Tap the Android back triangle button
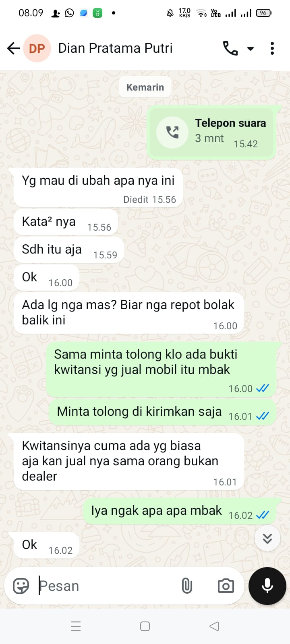Screen dimensions: 290x644 pos(214,626)
